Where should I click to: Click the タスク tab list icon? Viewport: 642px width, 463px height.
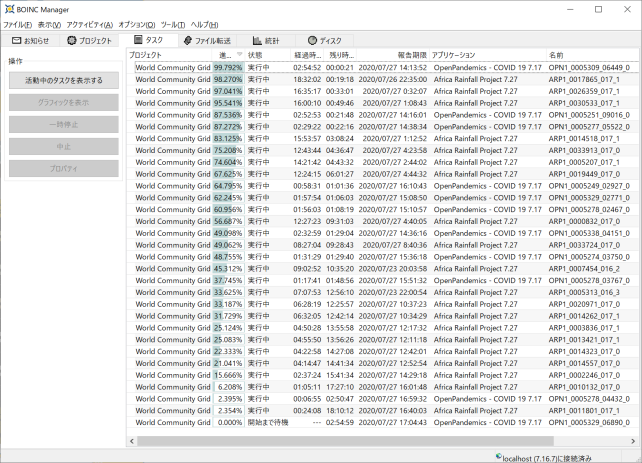pyautogui.click(x=138, y=40)
